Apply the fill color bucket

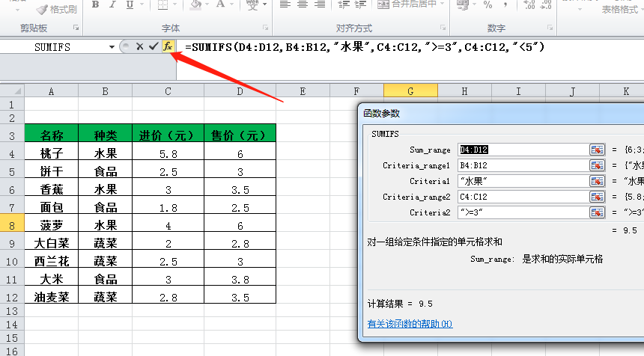click(196, 5)
